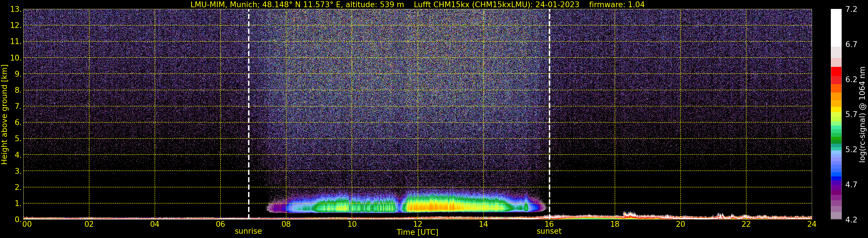Click colorbar value label '5.2'

pyautogui.click(x=851, y=149)
